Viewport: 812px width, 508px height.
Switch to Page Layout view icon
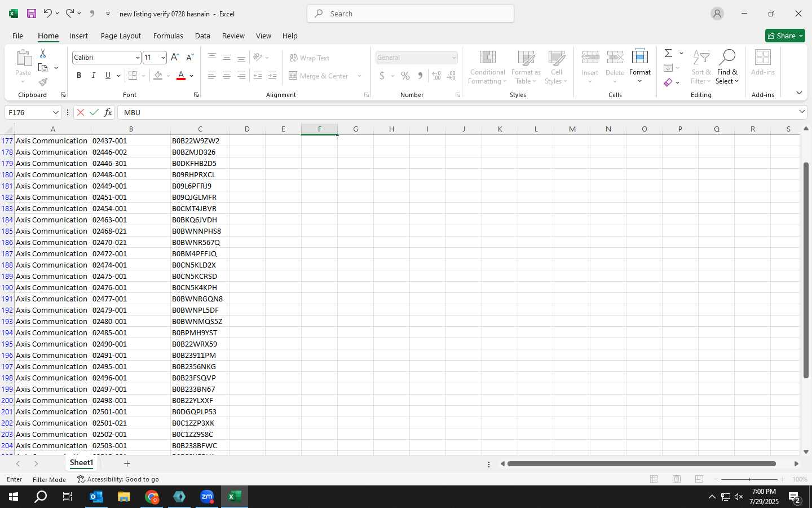pos(677,479)
